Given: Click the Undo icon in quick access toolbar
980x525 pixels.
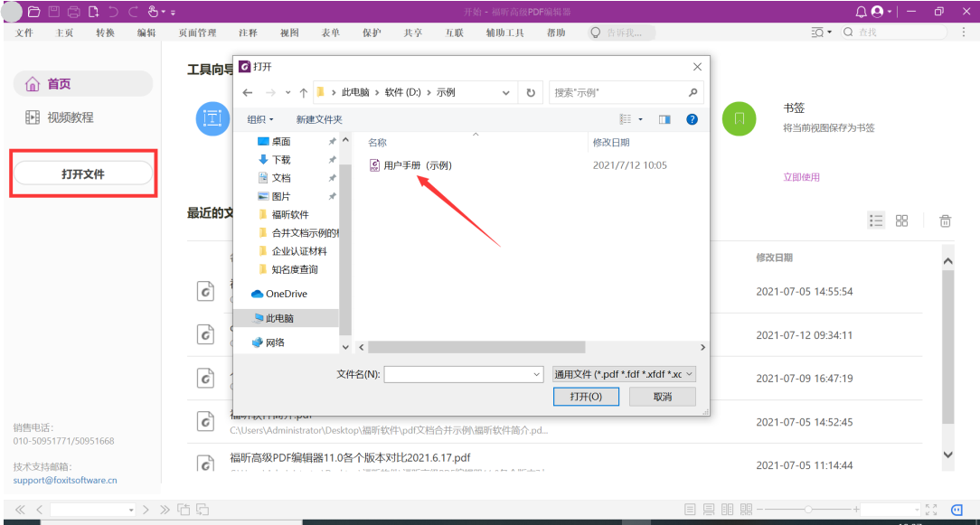Looking at the screenshot, I should point(114,12).
